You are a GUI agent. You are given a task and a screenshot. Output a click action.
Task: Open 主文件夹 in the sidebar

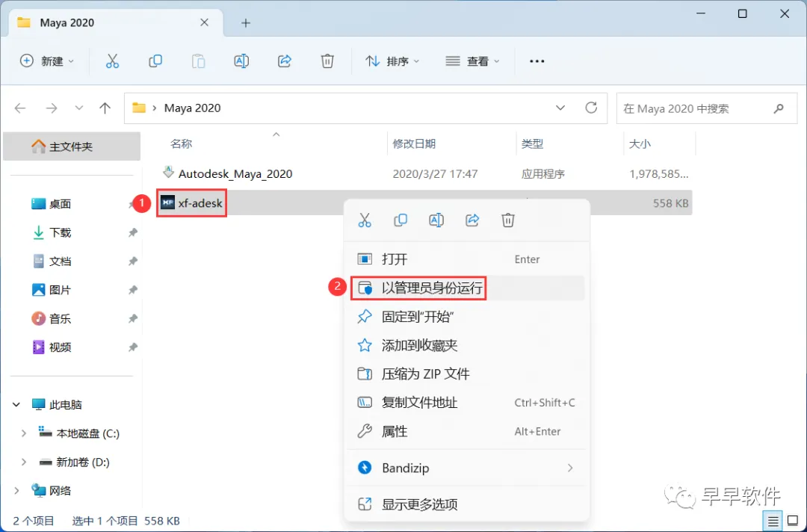point(72,146)
